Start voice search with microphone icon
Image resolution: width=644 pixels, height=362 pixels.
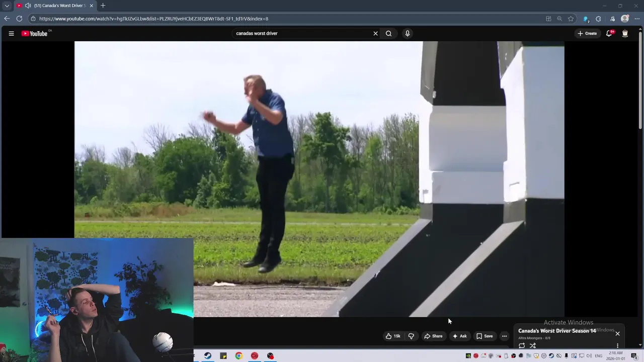point(408,34)
